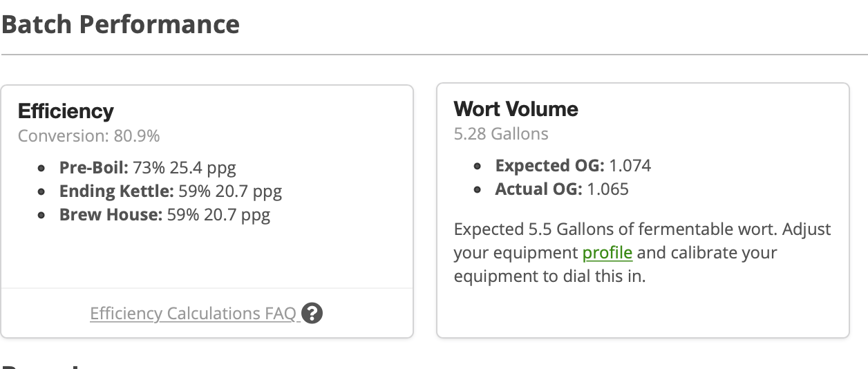Click the bullet icon beside Pre-Boil
This screenshot has width=868, height=369.
[x=42, y=169]
